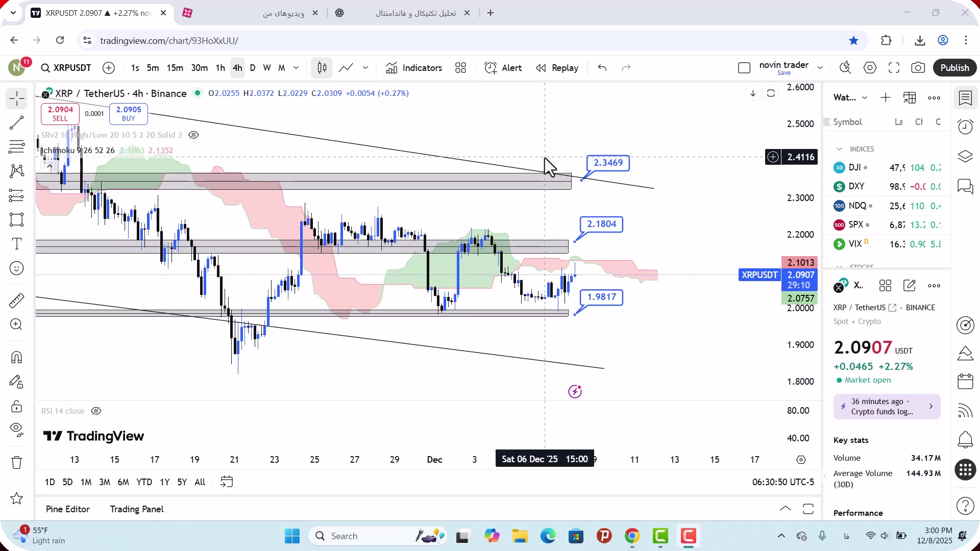Toggle magnet mode for drawings
This screenshot has width=980, height=551.
point(16,357)
